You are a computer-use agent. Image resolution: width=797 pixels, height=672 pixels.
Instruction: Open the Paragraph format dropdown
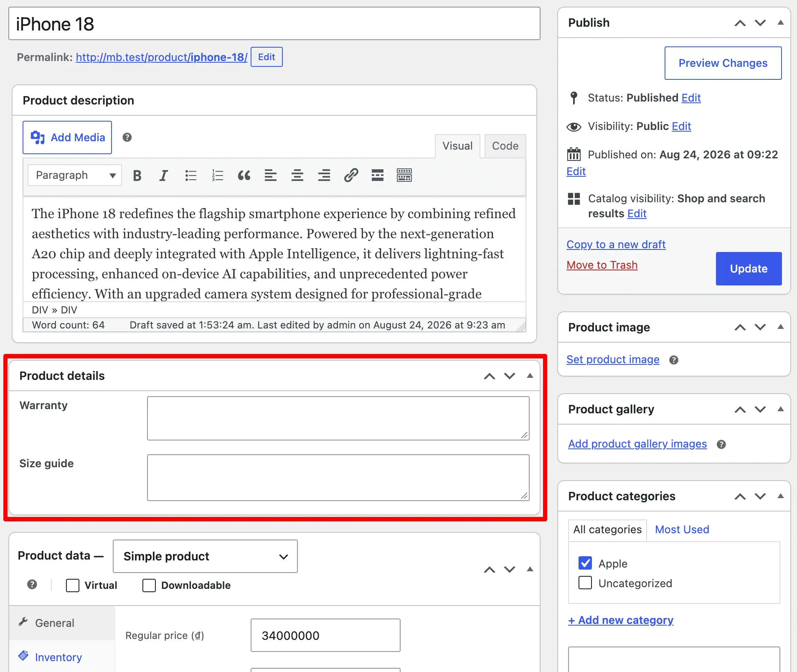point(75,175)
